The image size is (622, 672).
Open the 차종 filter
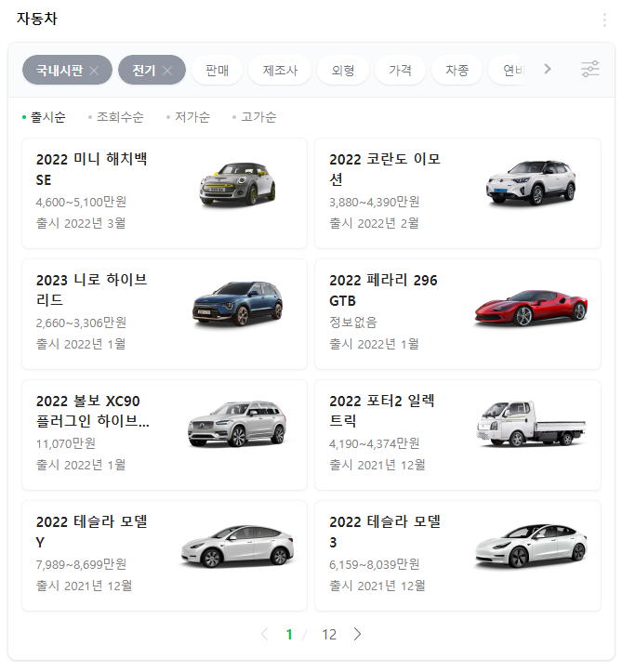click(457, 70)
